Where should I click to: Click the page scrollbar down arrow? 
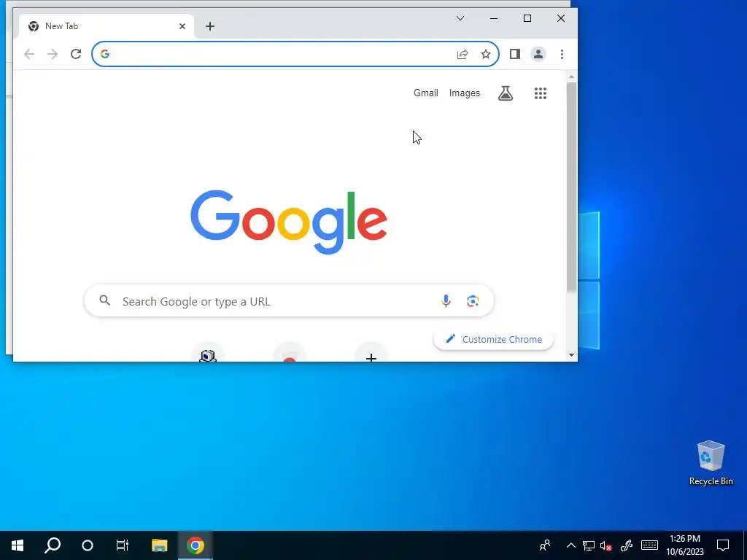pos(572,355)
